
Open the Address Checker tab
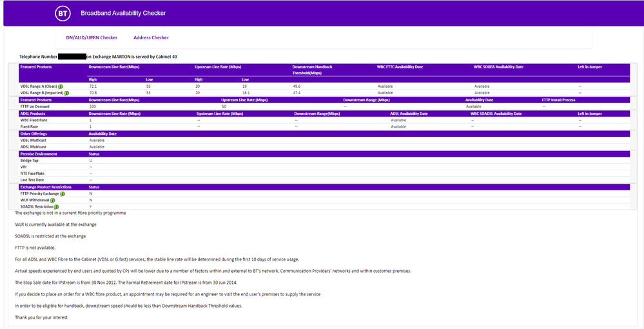tap(151, 37)
